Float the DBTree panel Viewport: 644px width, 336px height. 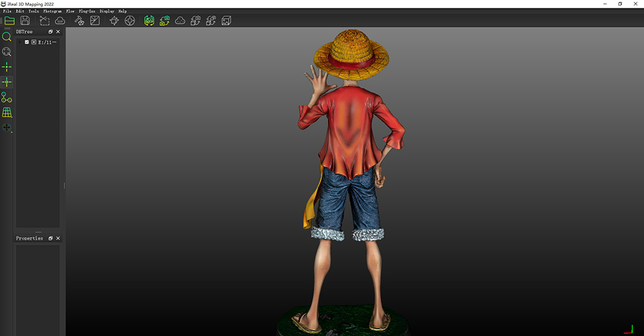tap(50, 32)
